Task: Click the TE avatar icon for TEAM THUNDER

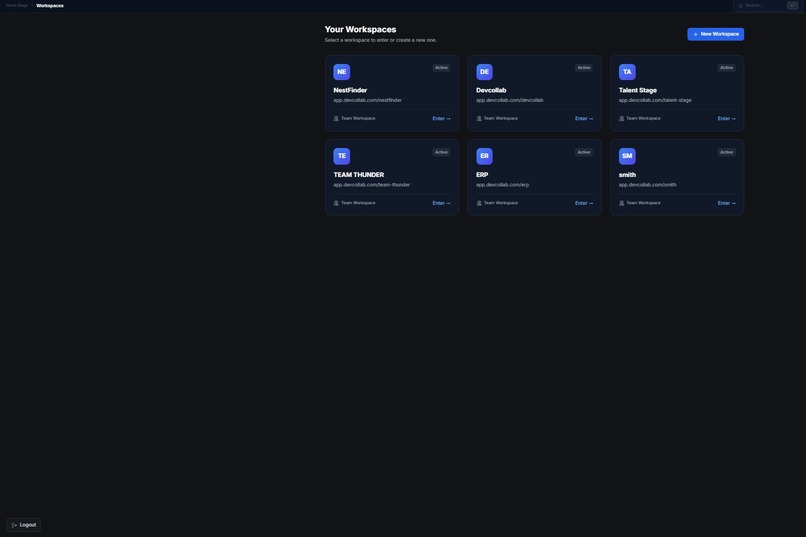Action: pyautogui.click(x=341, y=156)
